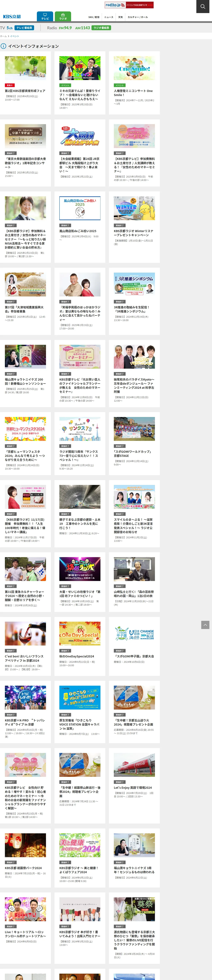Open SNS / 配信 menu
The height and width of the screenshot is (980, 212).
[x=94, y=17]
